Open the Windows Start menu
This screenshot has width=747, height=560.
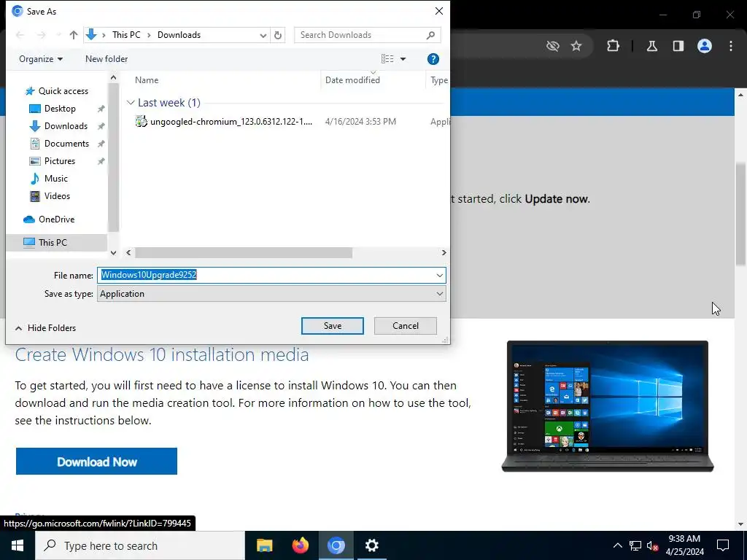click(18, 545)
